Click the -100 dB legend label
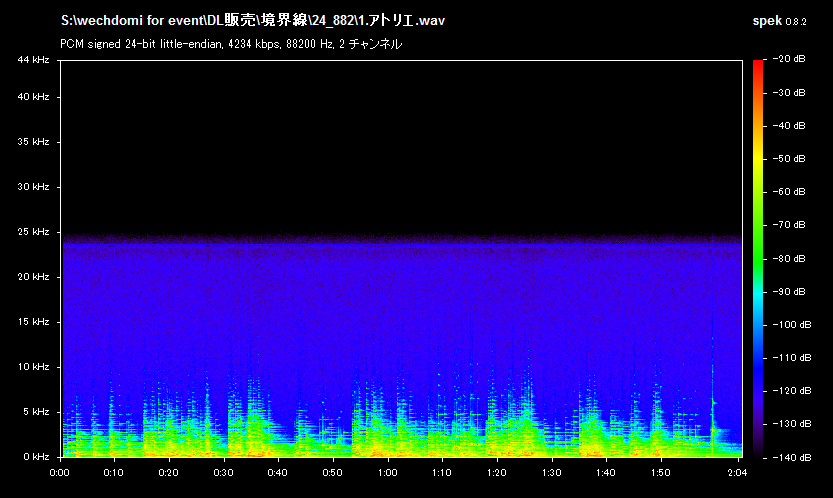833x498 pixels. pyautogui.click(x=792, y=324)
